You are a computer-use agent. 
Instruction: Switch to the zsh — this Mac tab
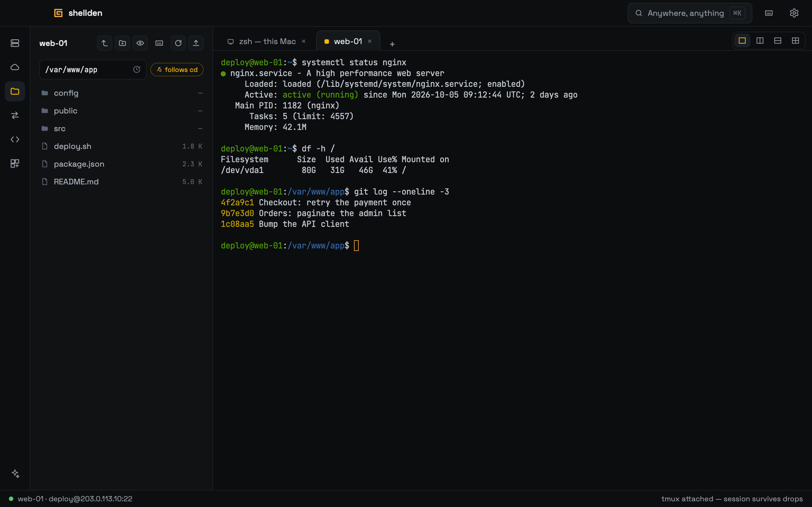point(267,42)
